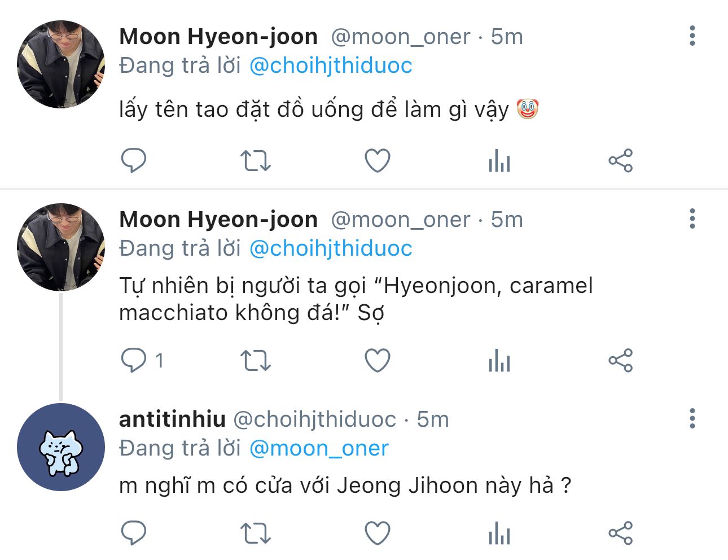
Task: Open antitinhiu's cat avatar profile picture
Action: (x=61, y=447)
